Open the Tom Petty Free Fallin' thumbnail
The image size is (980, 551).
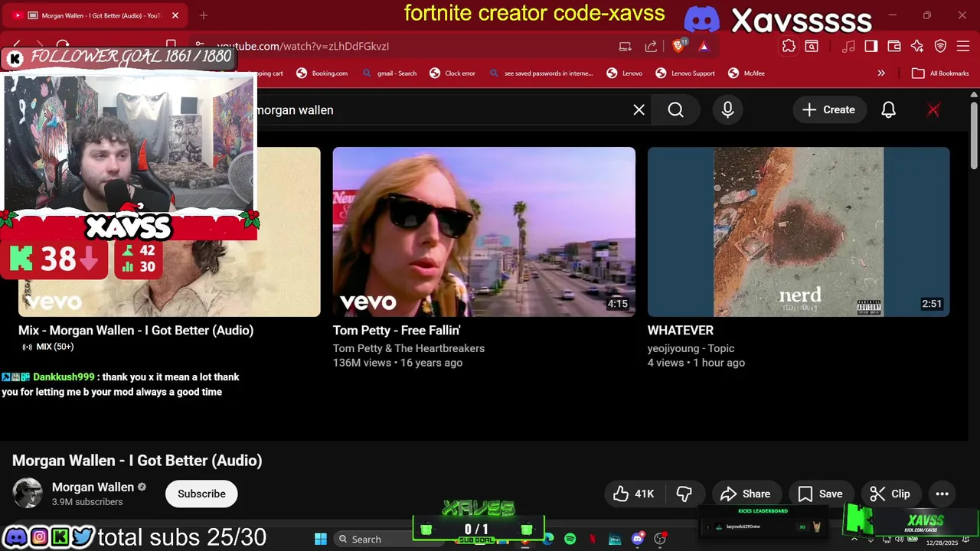(x=484, y=232)
